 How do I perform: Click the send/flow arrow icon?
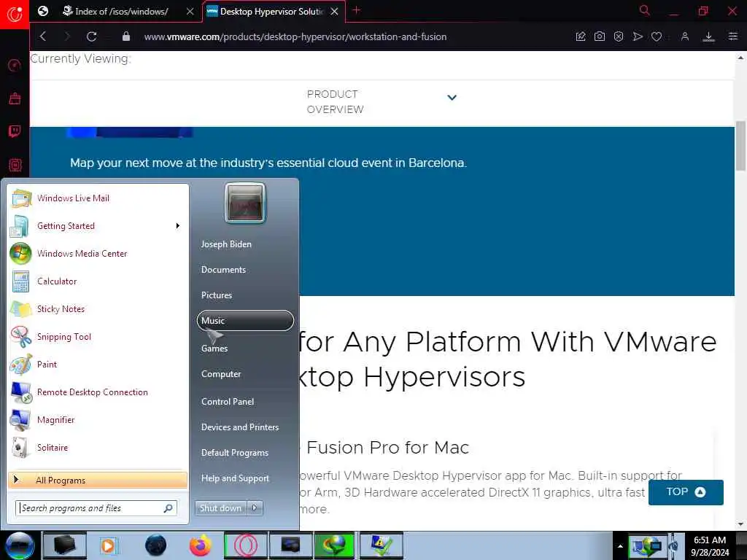click(x=638, y=36)
